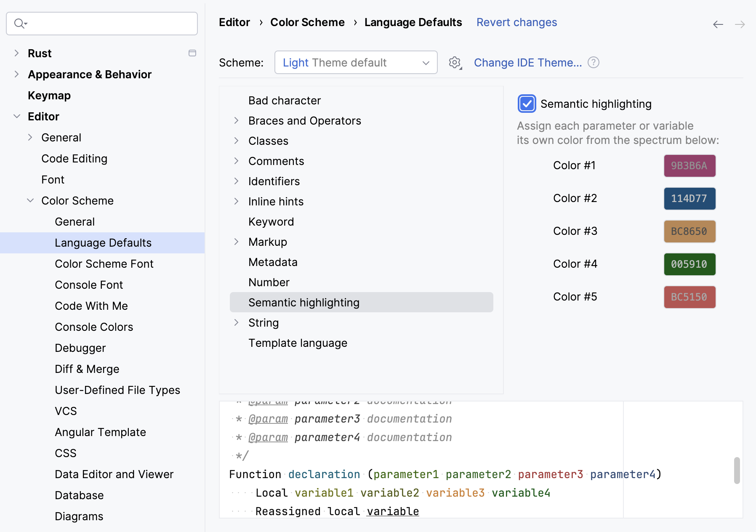756x532 pixels.
Task: Toggle the Semantic highlighting checkbox
Action: [527, 104]
